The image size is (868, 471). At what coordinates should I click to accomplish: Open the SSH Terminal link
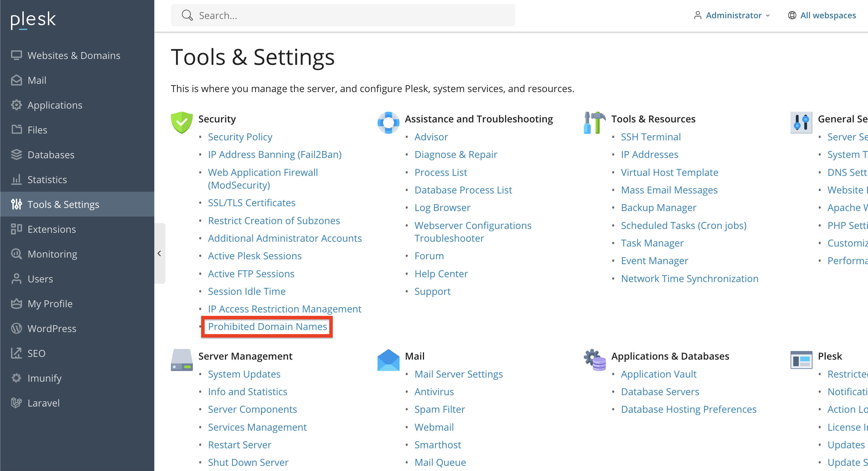tap(651, 137)
